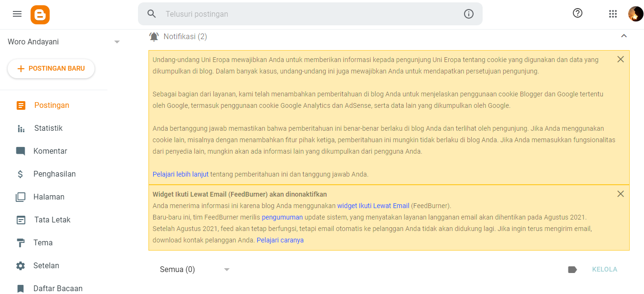This screenshot has height=294, width=644.
Task: Click the label tag icon
Action: tap(572, 270)
